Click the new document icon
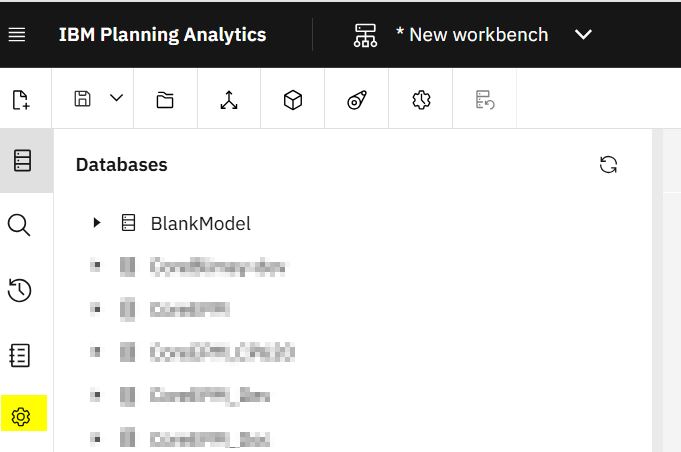 click(x=19, y=99)
